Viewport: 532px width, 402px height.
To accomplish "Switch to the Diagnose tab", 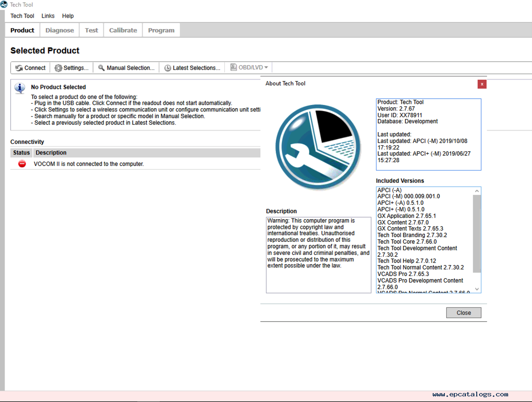I will [x=59, y=30].
